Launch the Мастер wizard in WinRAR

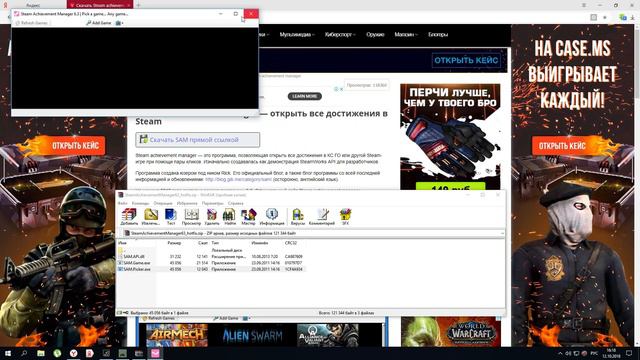(248, 217)
